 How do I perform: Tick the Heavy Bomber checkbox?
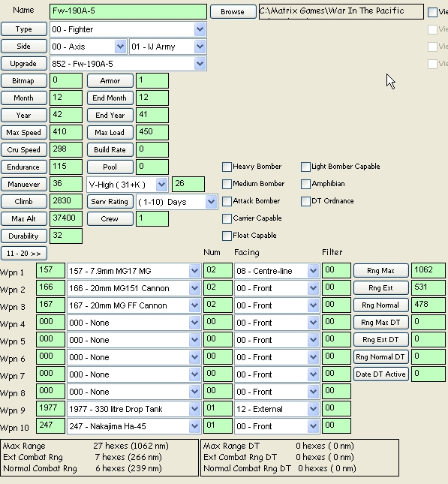[227, 167]
